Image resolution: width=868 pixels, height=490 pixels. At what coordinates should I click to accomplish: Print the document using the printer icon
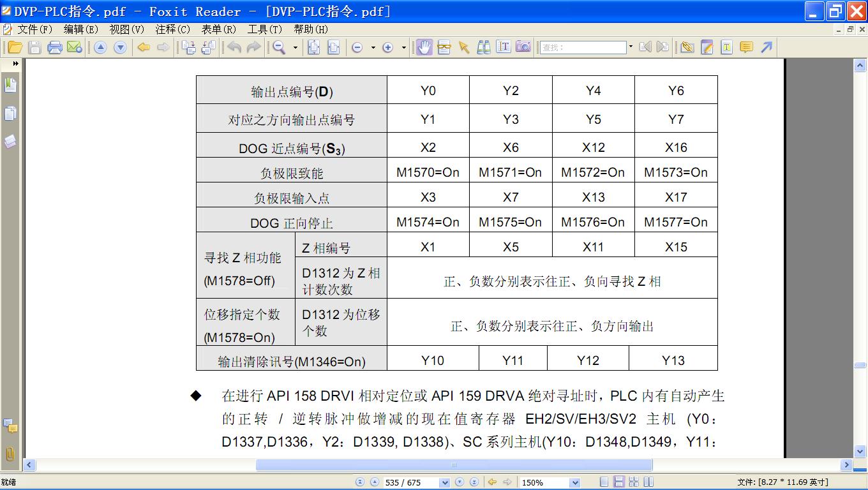coord(55,47)
